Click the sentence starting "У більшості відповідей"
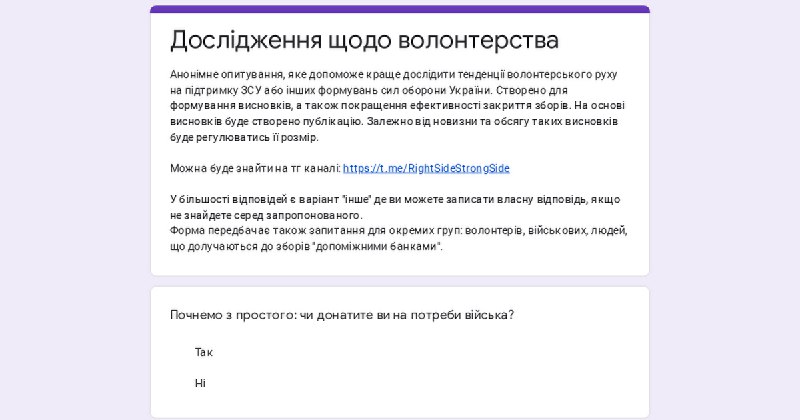 (395, 207)
